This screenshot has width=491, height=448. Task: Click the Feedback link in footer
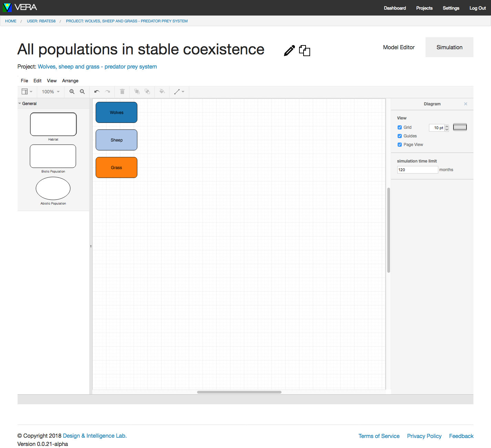click(461, 436)
